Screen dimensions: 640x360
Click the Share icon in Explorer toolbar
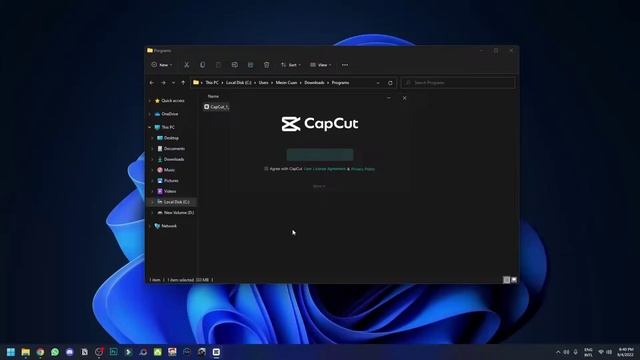pos(251,65)
